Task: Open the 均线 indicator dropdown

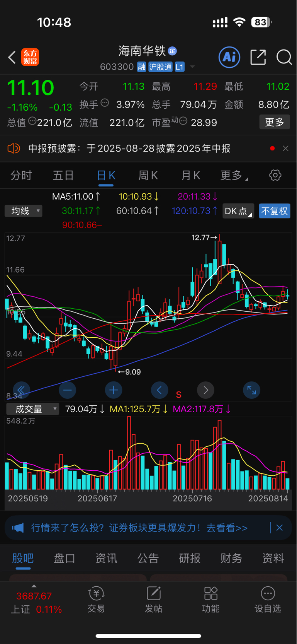Action: (x=24, y=211)
